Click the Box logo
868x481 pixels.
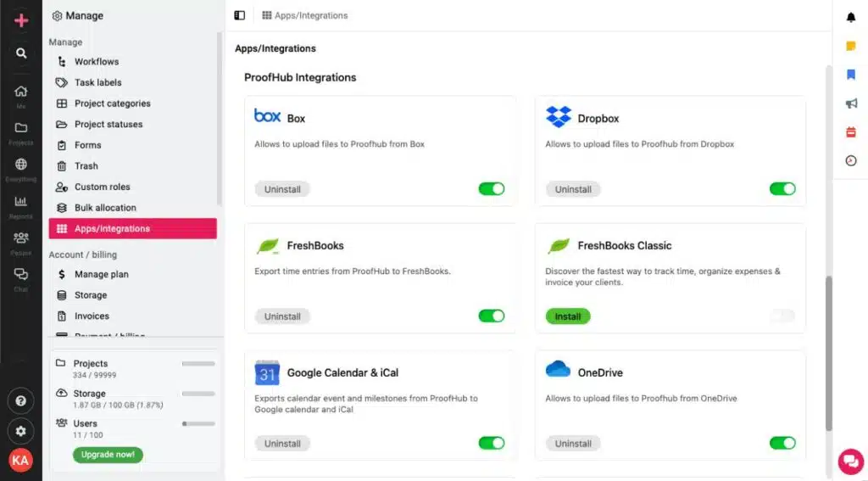[x=267, y=115]
